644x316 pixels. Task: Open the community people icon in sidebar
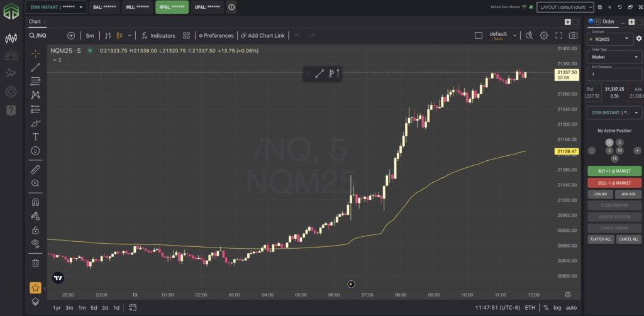coord(11,55)
